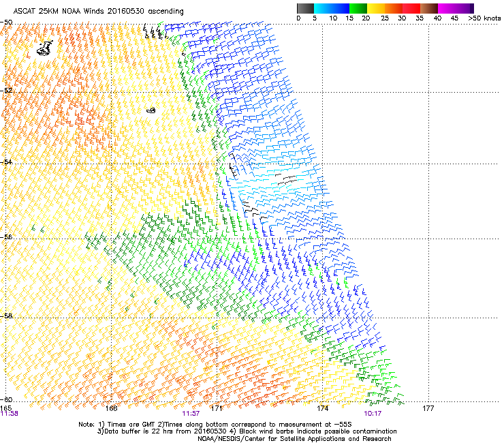Click the small black island outline near -52.5

click(151, 110)
